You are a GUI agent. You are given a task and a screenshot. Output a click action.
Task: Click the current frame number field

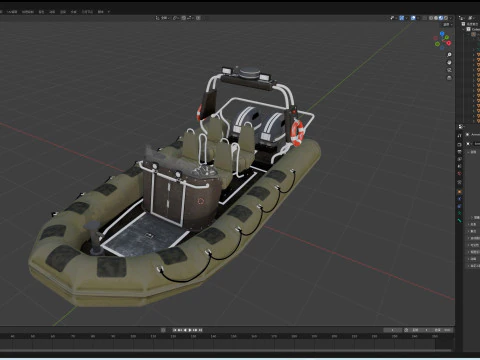[393, 330]
